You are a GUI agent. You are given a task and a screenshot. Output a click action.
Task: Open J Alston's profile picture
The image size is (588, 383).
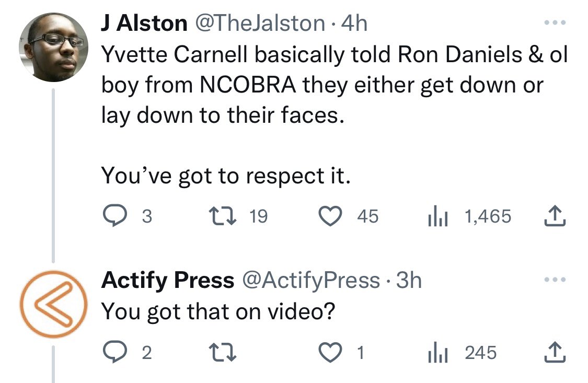54,47
